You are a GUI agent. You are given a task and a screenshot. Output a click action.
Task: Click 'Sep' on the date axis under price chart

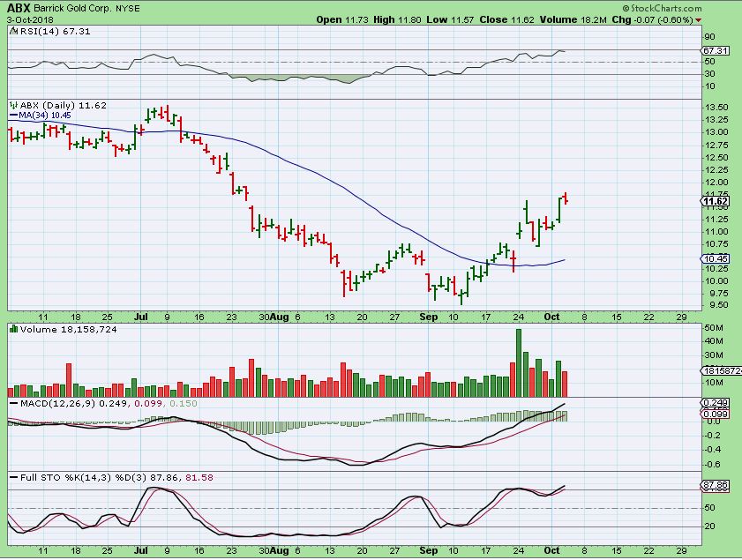[428, 317]
